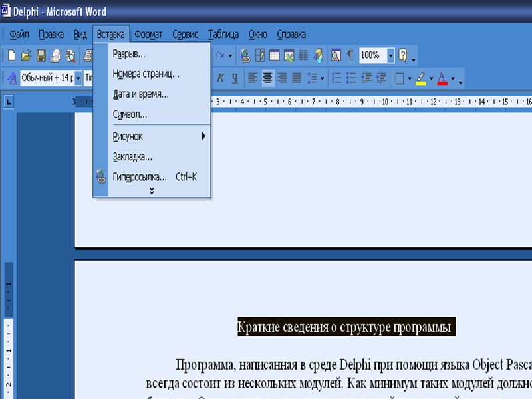Open the Окно menu
This screenshot has height=399, width=532.
pyautogui.click(x=258, y=35)
